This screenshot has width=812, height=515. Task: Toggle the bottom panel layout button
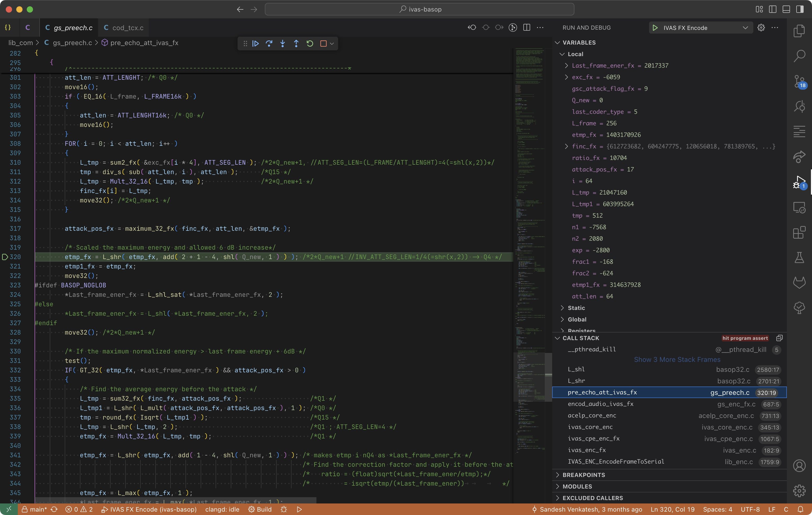pos(786,9)
